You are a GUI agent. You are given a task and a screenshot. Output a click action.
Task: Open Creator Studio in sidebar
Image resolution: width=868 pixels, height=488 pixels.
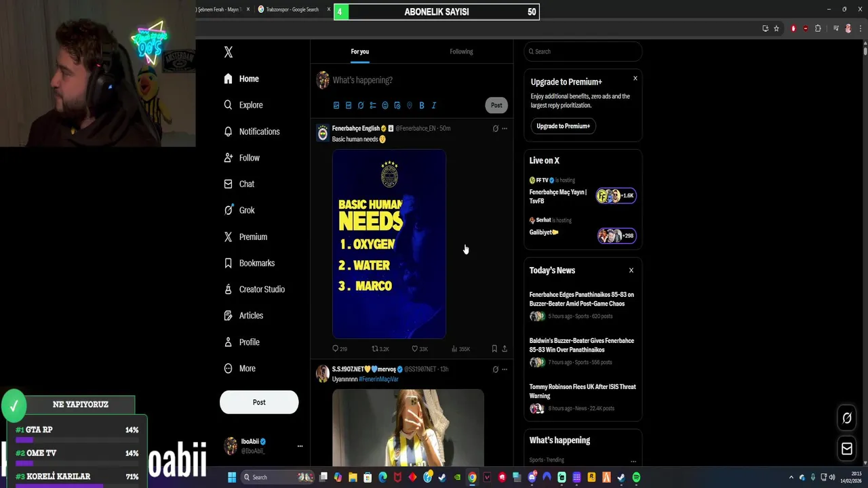click(254, 289)
